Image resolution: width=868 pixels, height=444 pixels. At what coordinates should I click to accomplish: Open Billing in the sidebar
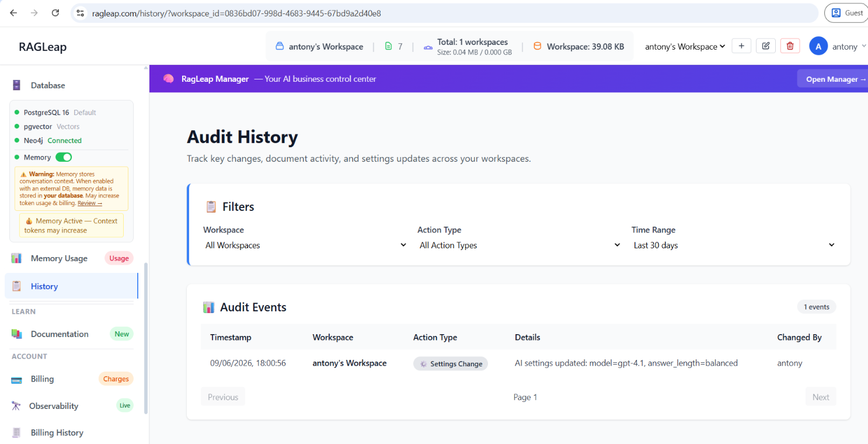click(42, 379)
